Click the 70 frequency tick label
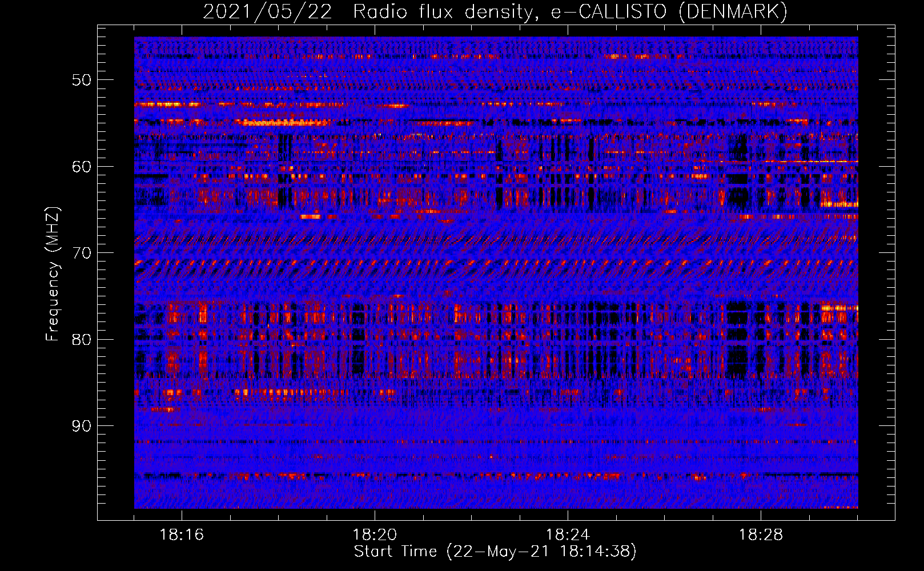 pos(81,253)
